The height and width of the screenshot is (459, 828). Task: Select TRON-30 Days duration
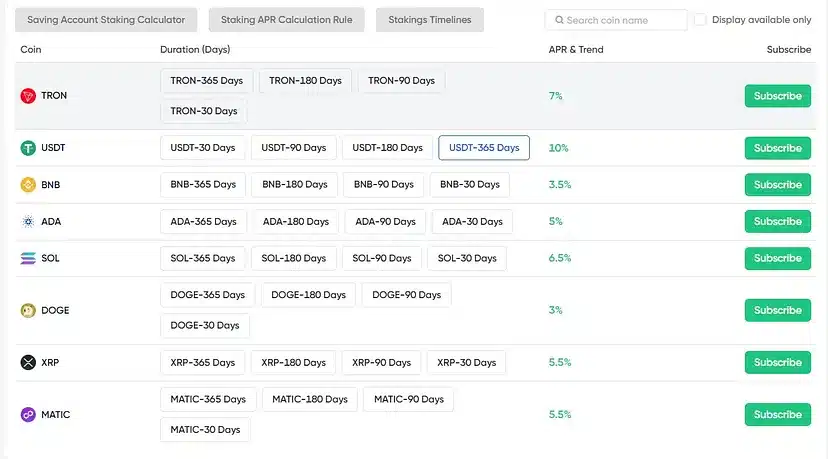(x=204, y=111)
